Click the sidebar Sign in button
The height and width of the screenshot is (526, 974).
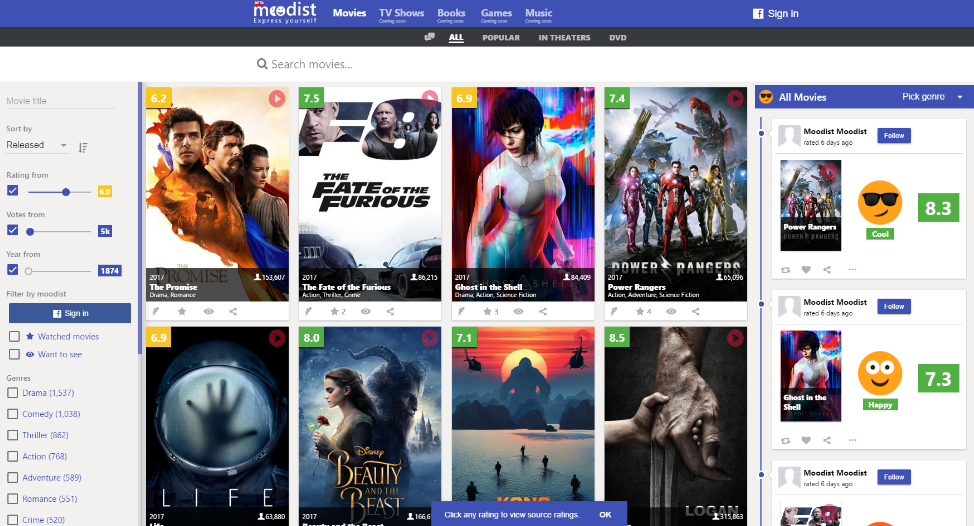click(70, 313)
